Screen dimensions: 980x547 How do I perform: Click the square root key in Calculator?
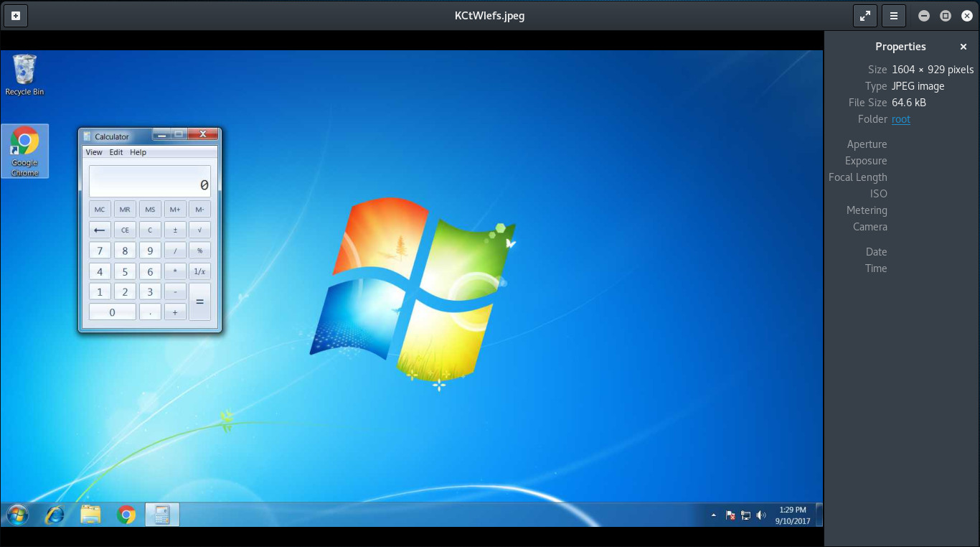point(199,230)
